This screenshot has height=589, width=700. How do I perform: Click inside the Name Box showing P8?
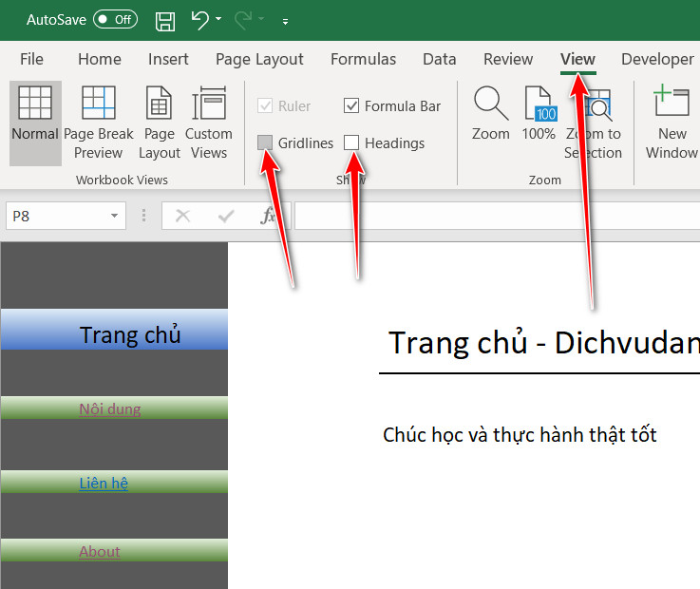coord(56,217)
